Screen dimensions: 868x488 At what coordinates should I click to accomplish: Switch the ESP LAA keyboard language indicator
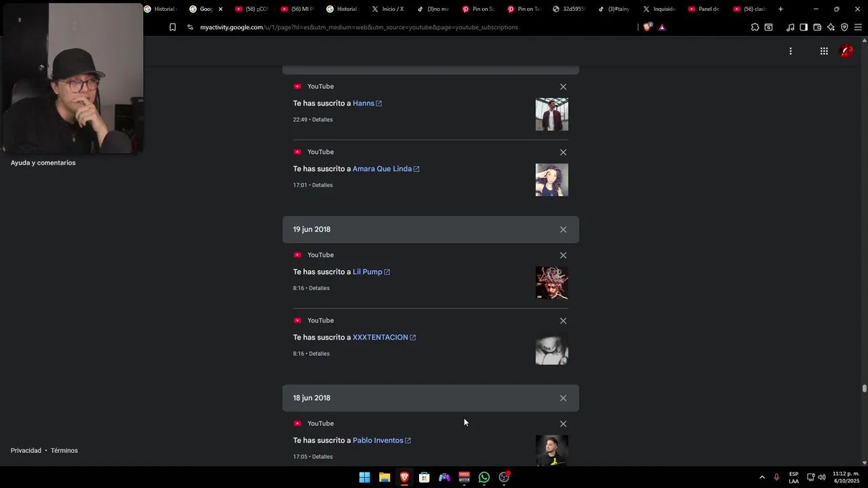coord(793,477)
